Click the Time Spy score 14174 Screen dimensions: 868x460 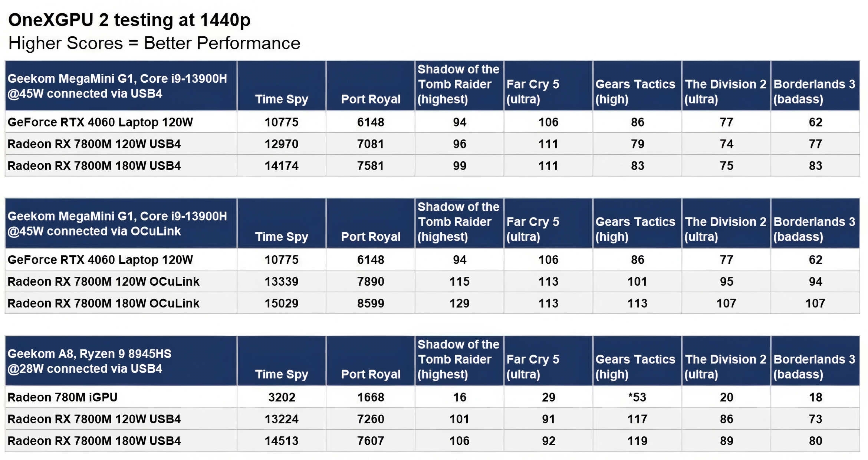pyautogui.click(x=282, y=166)
